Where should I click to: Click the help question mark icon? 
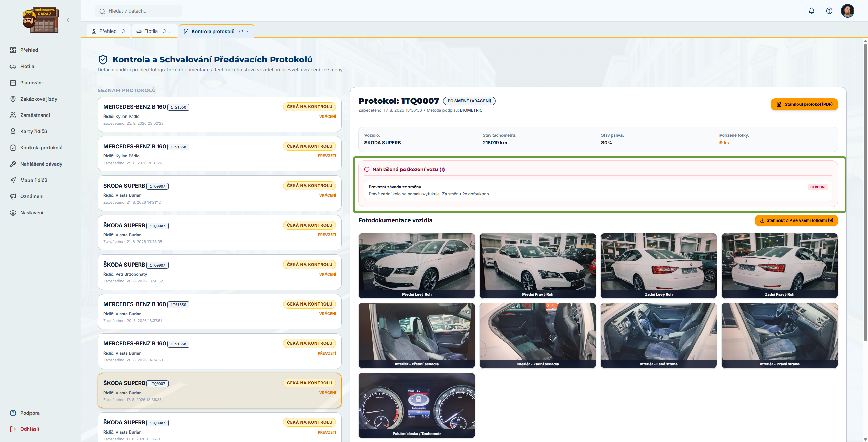coord(829,11)
